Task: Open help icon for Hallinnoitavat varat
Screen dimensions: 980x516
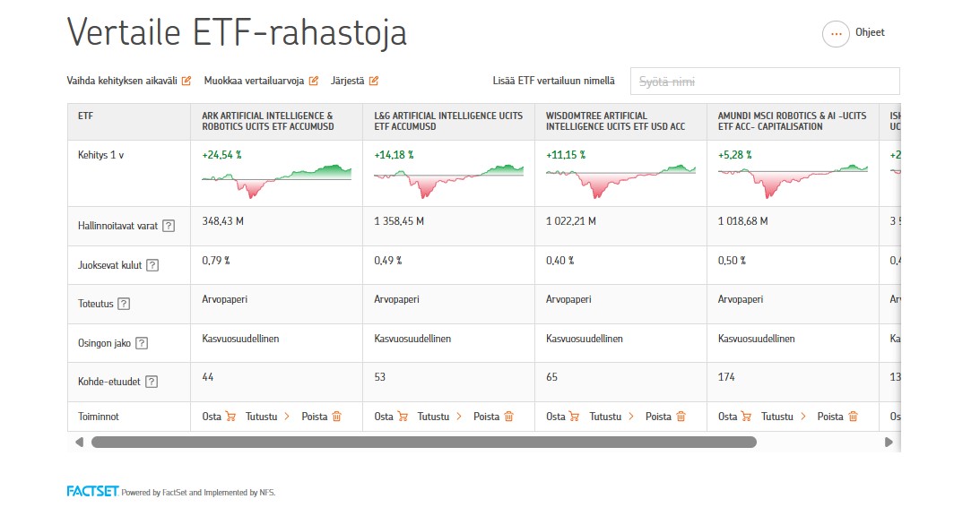Action: [169, 226]
